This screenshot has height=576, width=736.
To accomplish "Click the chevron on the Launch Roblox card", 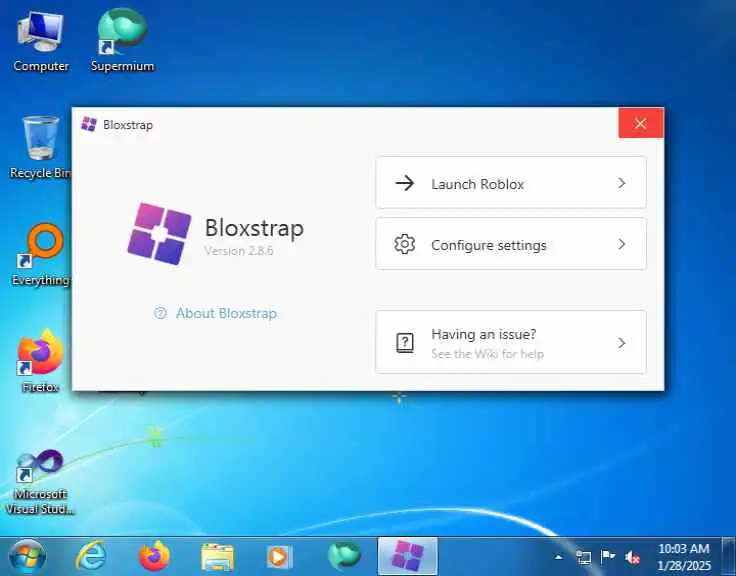I will click(621, 183).
